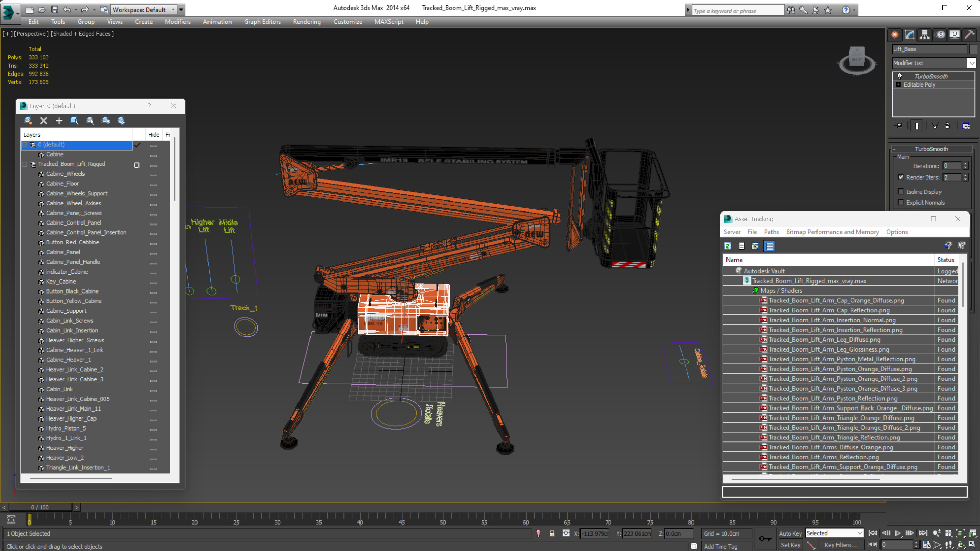Click the Help question mark icon
The height and width of the screenshot is (551, 980).
846,10
